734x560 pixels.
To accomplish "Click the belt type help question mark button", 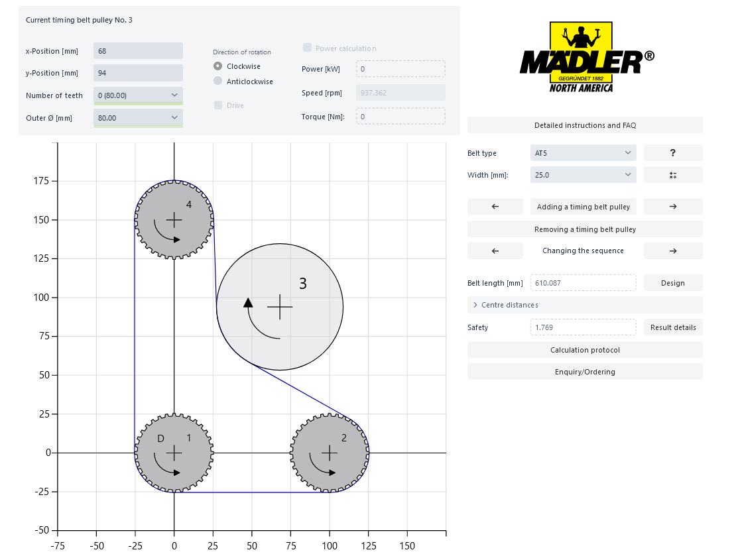I will [672, 153].
